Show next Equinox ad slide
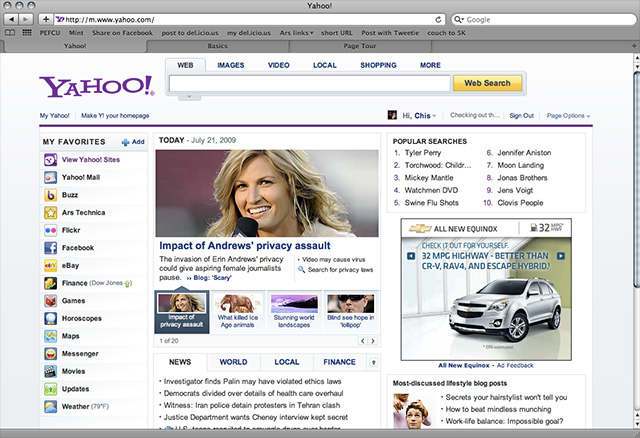 [x=561, y=256]
